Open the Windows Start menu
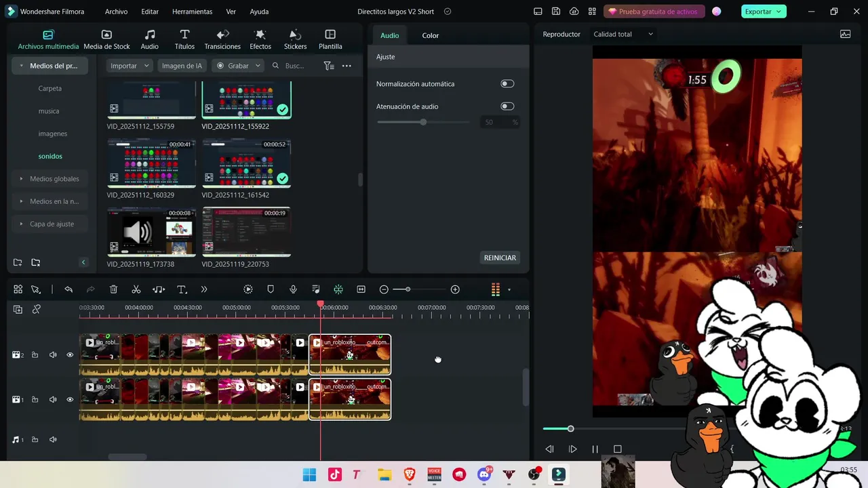Viewport: 868px width, 488px height. point(309,474)
